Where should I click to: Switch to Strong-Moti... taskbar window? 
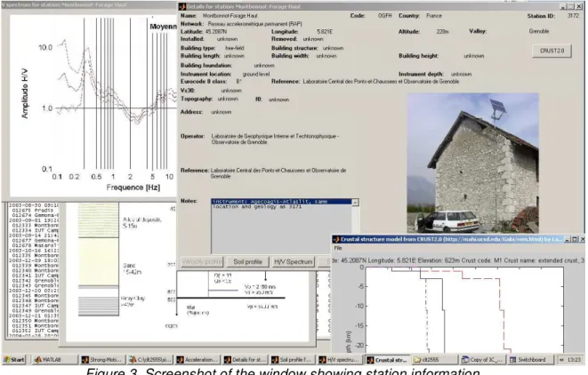pyautogui.click(x=102, y=360)
